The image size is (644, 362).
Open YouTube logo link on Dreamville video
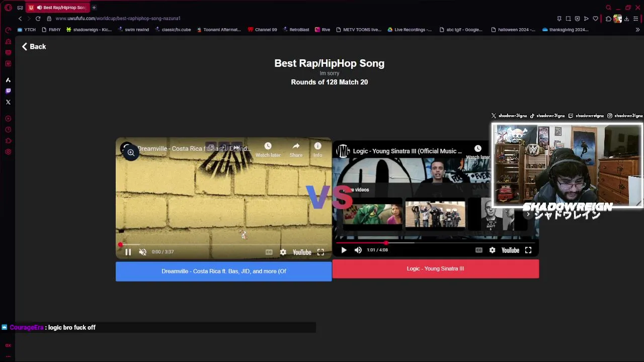[x=302, y=252]
